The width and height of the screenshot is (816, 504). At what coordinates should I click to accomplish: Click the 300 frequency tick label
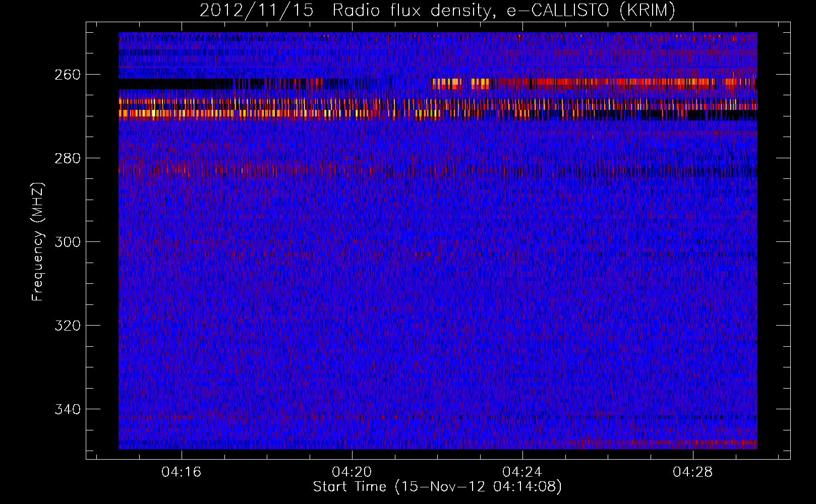coord(67,242)
